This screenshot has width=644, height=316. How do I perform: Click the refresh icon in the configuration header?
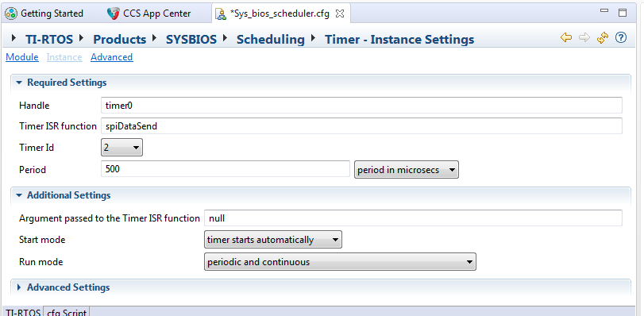pyautogui.click(x=603, y=38)
